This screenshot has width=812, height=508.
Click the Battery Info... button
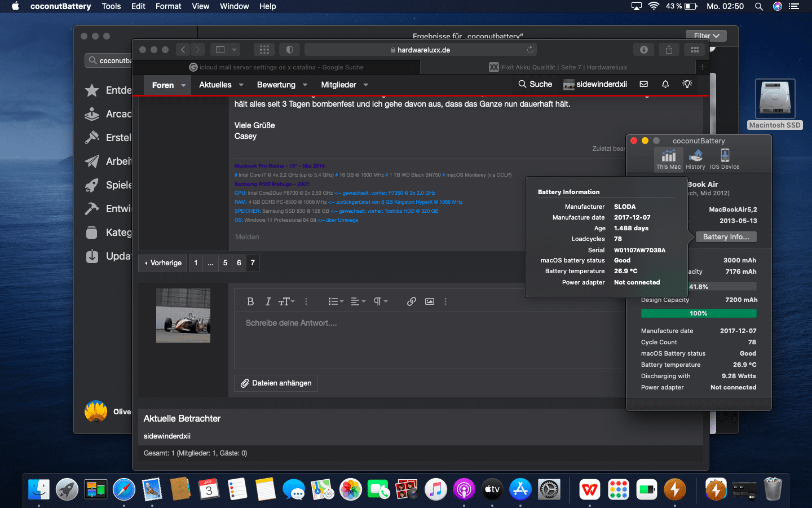click(x=726, y=237)
